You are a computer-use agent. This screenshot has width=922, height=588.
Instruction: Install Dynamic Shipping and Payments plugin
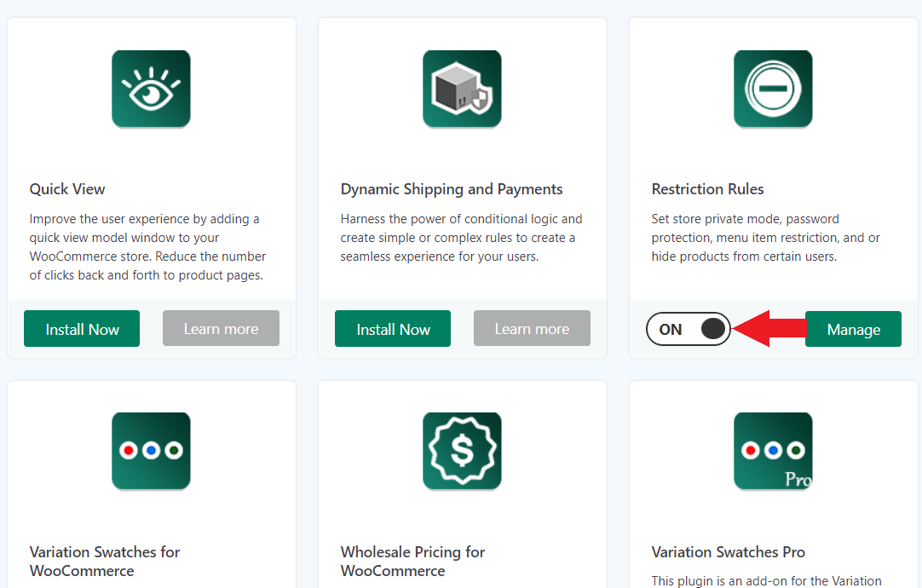coord(393,329)
